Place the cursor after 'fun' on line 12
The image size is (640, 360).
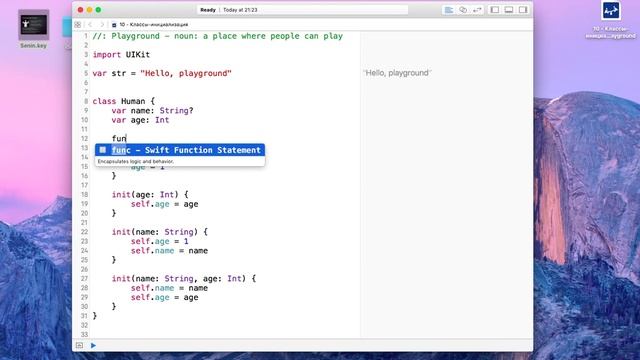[127, 138]
